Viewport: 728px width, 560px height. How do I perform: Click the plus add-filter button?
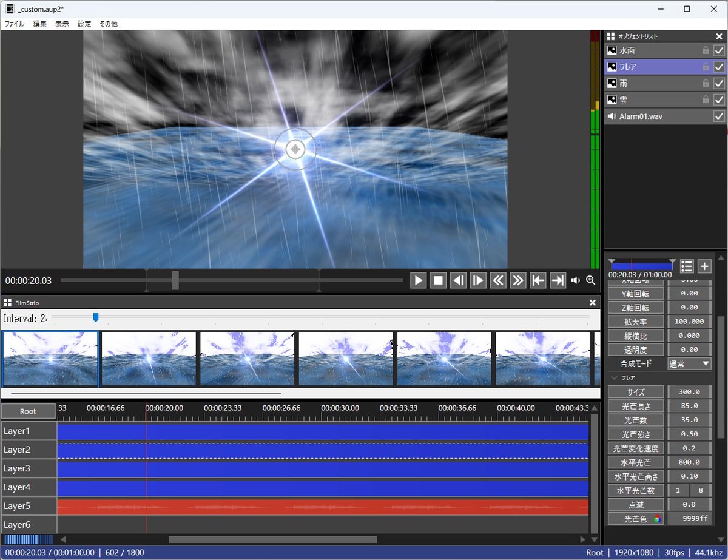click(704, 266)
